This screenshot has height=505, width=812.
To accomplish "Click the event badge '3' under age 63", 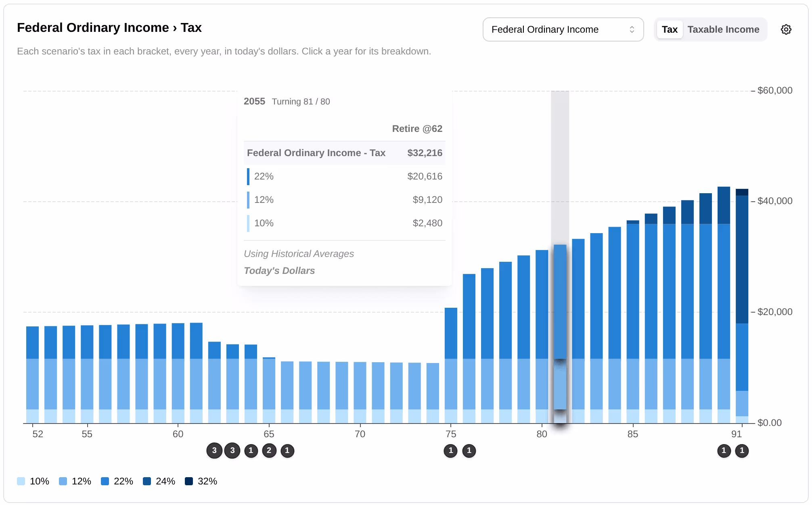I will (x=232, y=451).
